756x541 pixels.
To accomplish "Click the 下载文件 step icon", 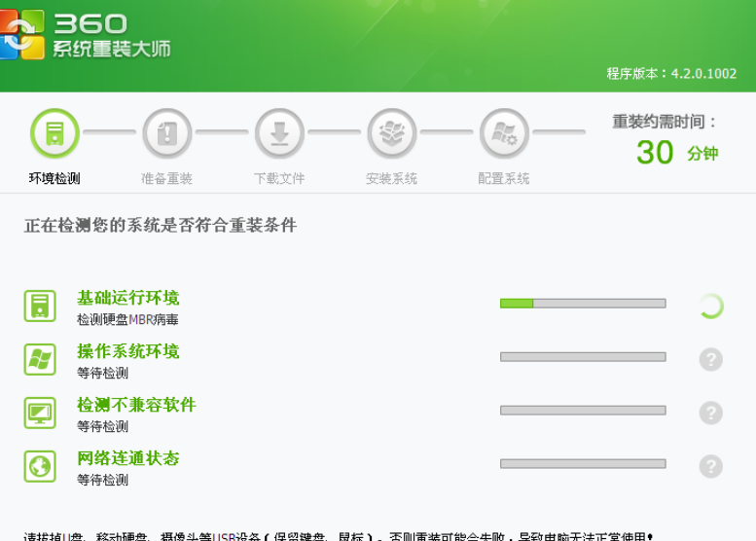I will point(279,133).
